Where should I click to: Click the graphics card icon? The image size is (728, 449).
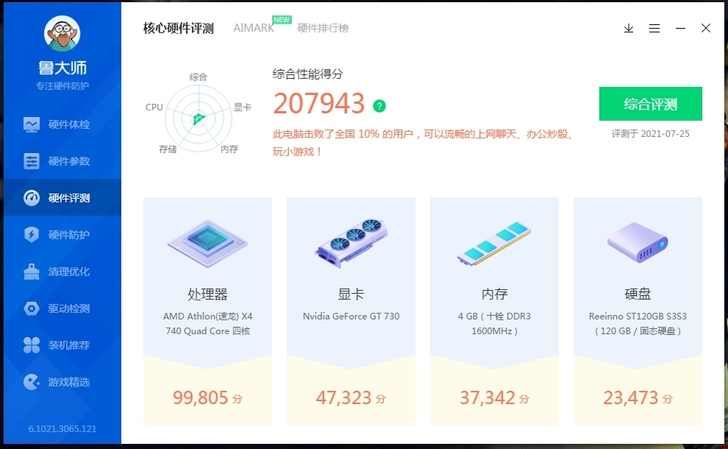click(351, 242)
